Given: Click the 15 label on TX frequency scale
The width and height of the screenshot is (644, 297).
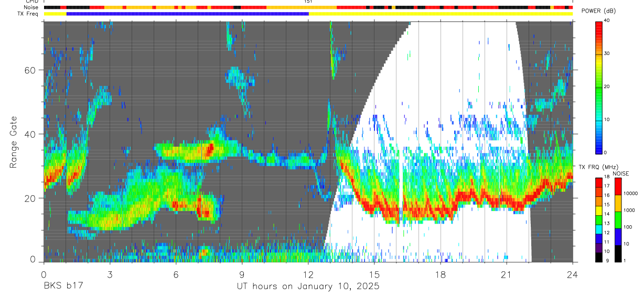Looking at the screenshot, I should pyautogui.click(x=607, y=205).
